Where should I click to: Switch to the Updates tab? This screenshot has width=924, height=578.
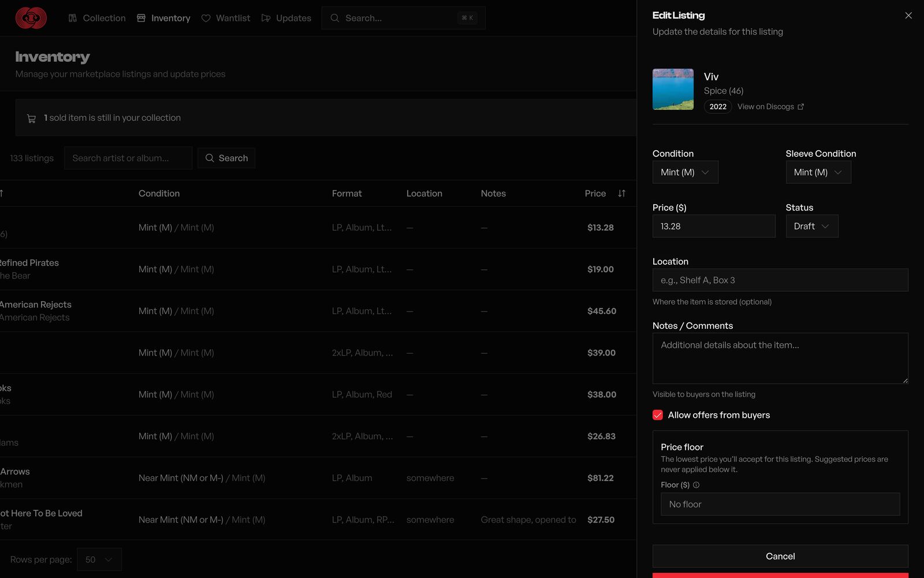(286, 18)
